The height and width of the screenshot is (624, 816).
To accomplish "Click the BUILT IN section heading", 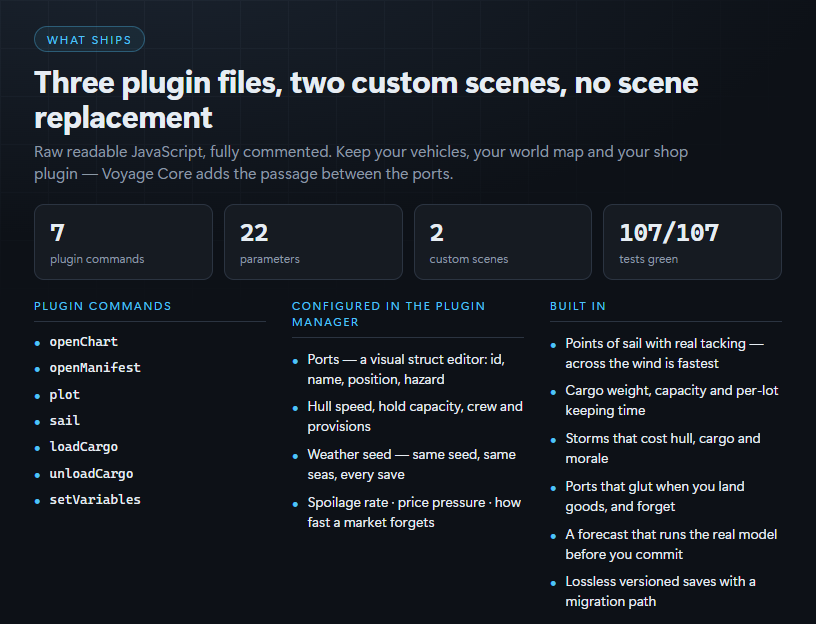I will [x=578, y=306].
